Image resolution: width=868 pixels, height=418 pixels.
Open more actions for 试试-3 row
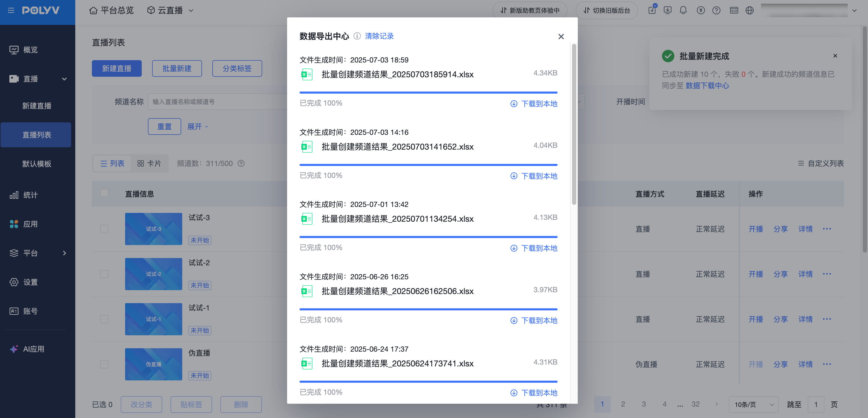point(827,229)
